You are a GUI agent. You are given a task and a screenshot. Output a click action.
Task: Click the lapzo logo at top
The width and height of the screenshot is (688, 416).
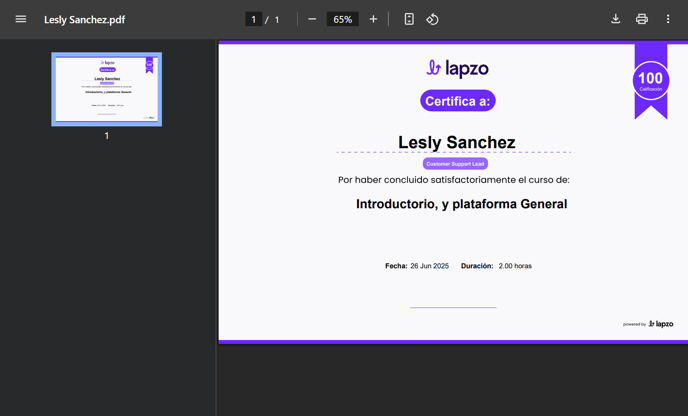coord(457,68)
